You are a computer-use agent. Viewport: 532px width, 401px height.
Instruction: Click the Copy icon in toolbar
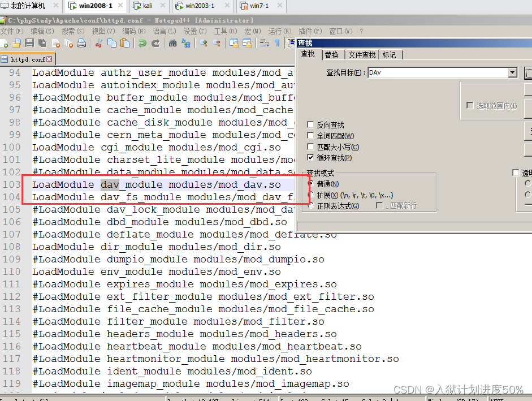coord(111,43)
